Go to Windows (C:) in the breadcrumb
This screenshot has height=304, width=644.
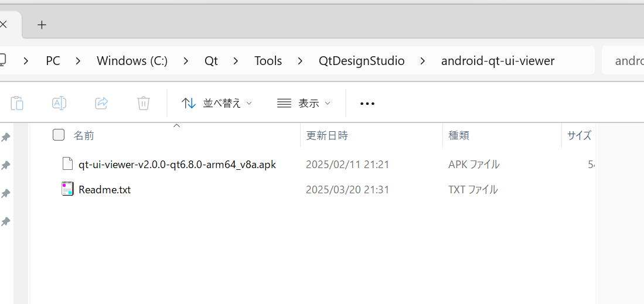[x=132, y=61]
